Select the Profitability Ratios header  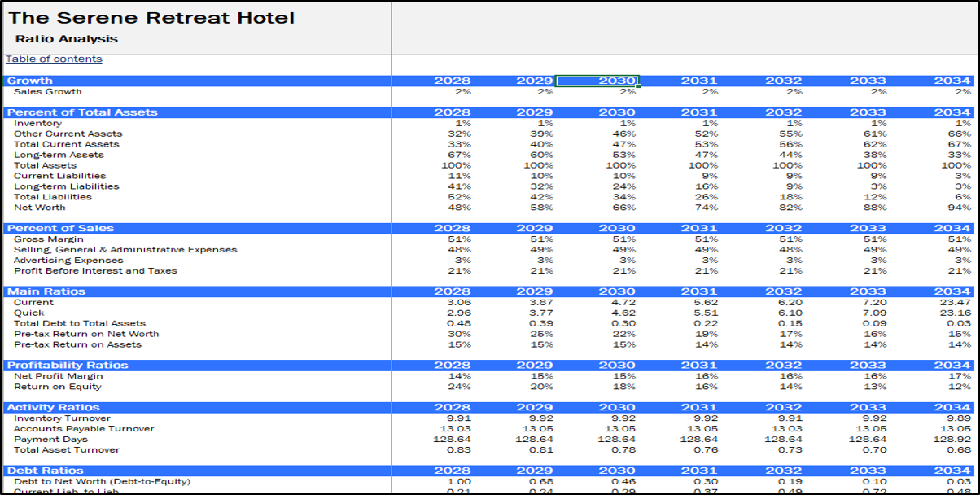tap(67, 366)
